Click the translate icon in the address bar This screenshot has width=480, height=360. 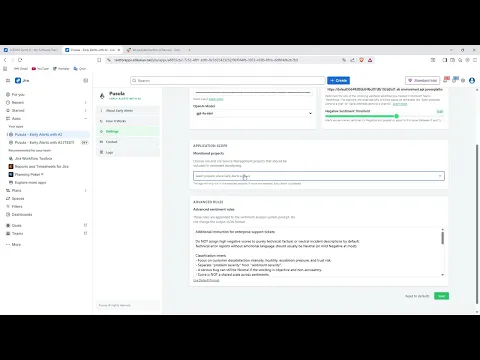tap(344, 60)
